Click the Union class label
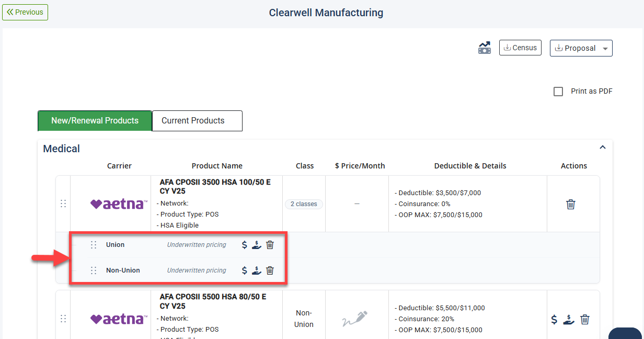The width and height of the screenshot is (644, 339). tap(115, 244)
